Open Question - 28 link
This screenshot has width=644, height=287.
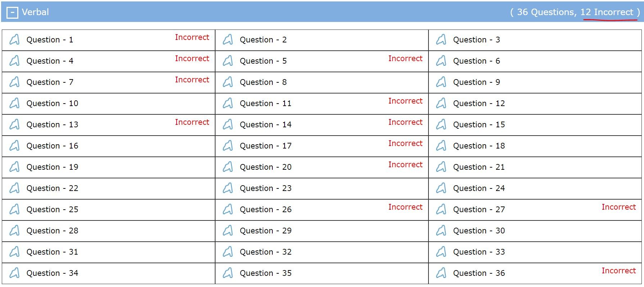[x=53, y=231]
